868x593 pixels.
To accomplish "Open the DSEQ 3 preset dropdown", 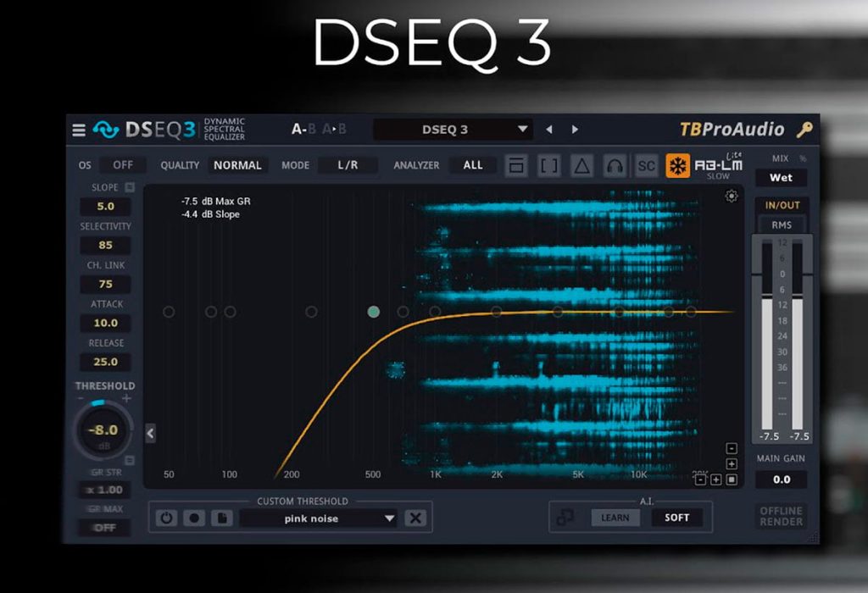I will (453, 130).
